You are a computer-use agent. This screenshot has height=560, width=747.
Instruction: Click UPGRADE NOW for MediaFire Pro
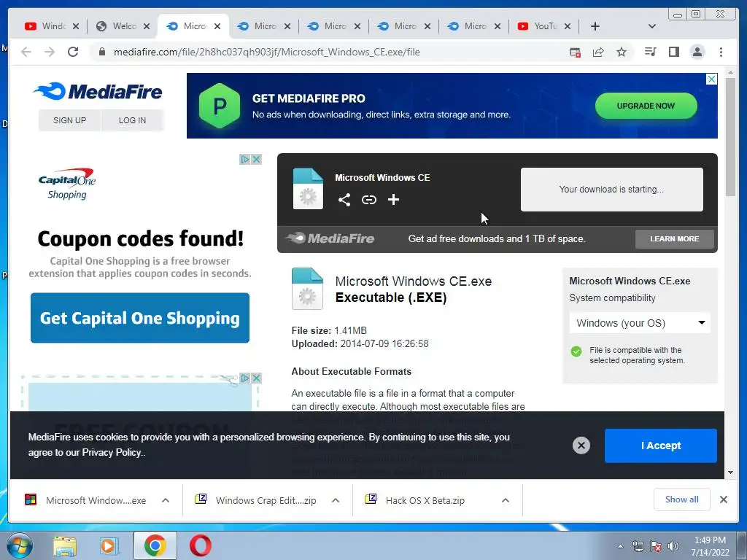(x=646, y=106)
